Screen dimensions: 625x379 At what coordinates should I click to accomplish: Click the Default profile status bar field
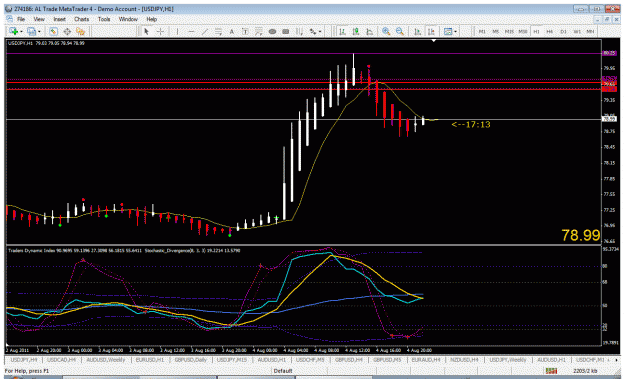[x=283, y=371]
